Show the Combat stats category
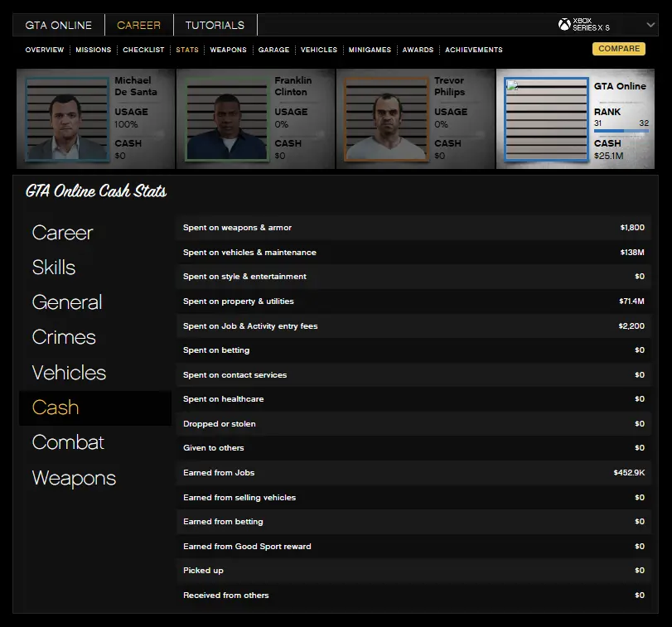 point(68,442)
